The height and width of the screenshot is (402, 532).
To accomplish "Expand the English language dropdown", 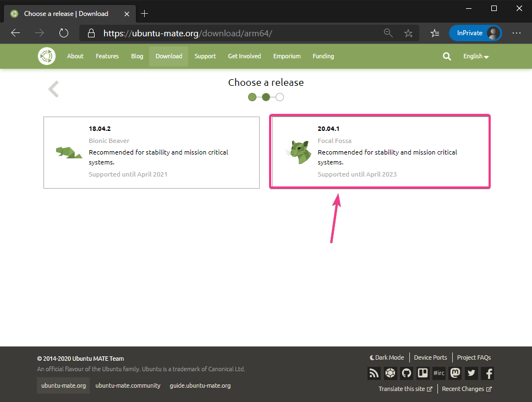I will [x=476, y=56].
